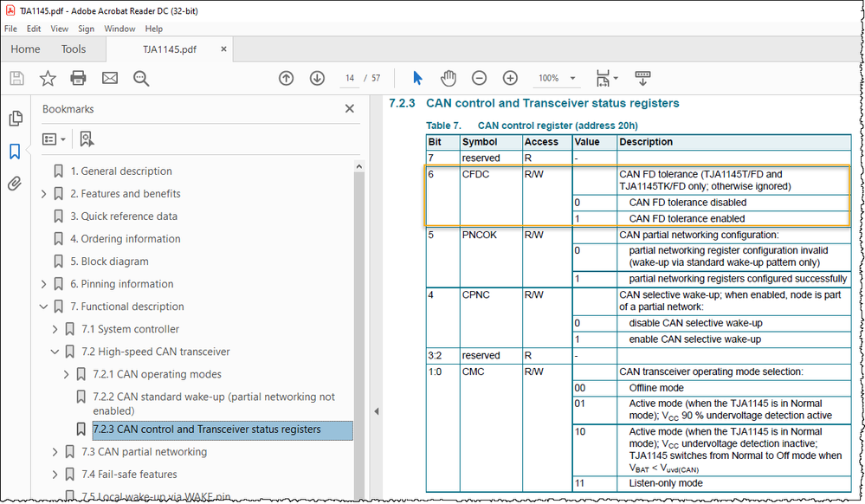Zoom out with minus icon

click(x=479, y=79)
